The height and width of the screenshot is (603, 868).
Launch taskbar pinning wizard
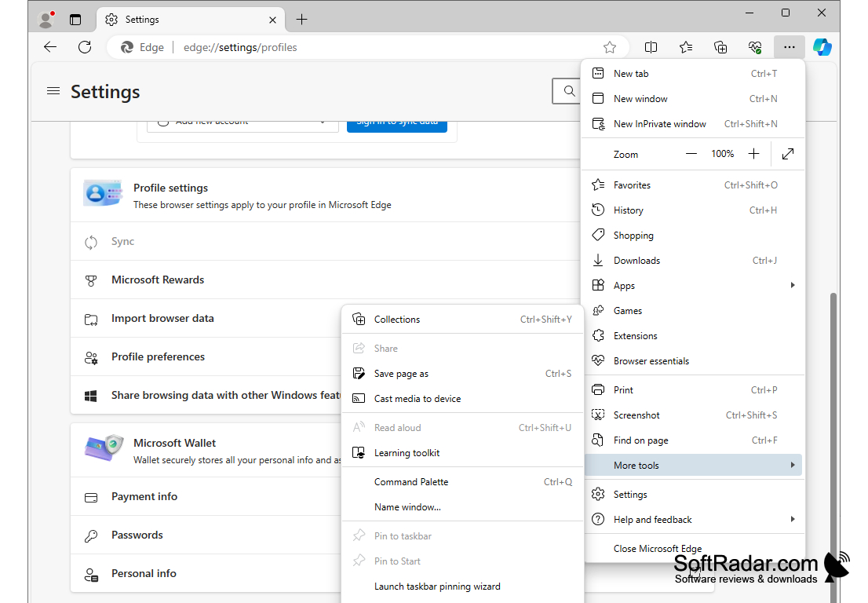pyautogui.click(x=462, y=587)
